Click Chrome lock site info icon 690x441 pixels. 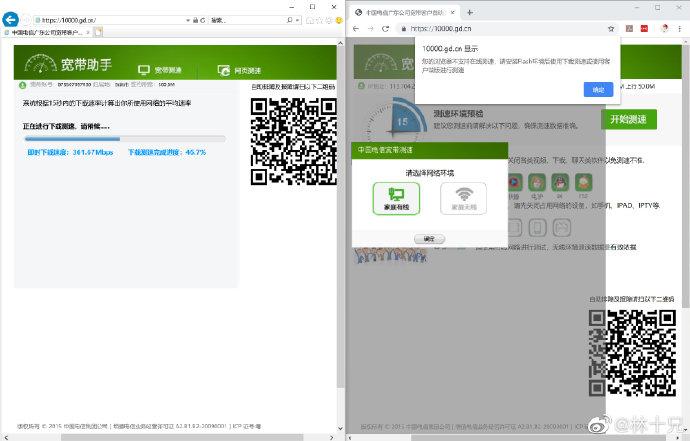(x=403, y=29)
